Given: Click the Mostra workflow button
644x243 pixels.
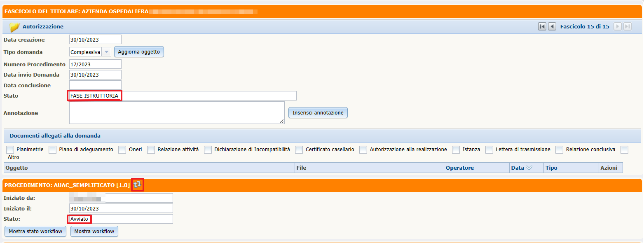Looking at the screenshot, I should [94, 231].
